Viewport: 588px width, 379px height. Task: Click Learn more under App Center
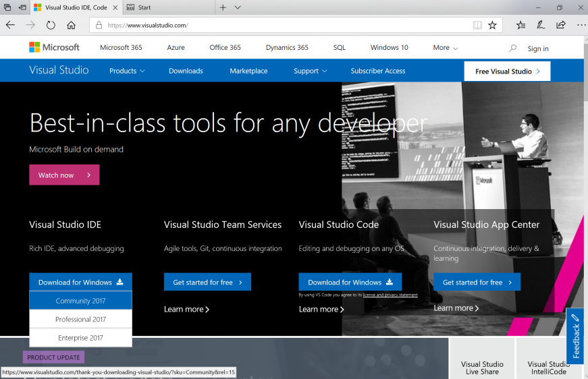click(x=456, y=308)
